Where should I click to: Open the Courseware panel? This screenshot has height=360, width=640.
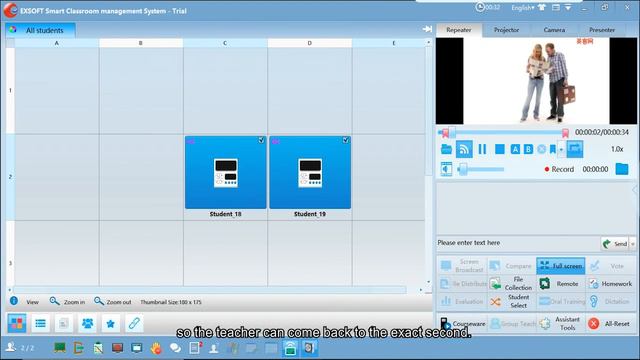(462, 324)
